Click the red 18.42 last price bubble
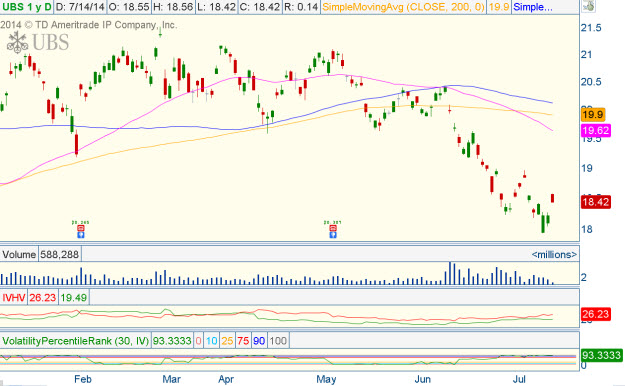The image size is (625, 386). tap(596, 202)
